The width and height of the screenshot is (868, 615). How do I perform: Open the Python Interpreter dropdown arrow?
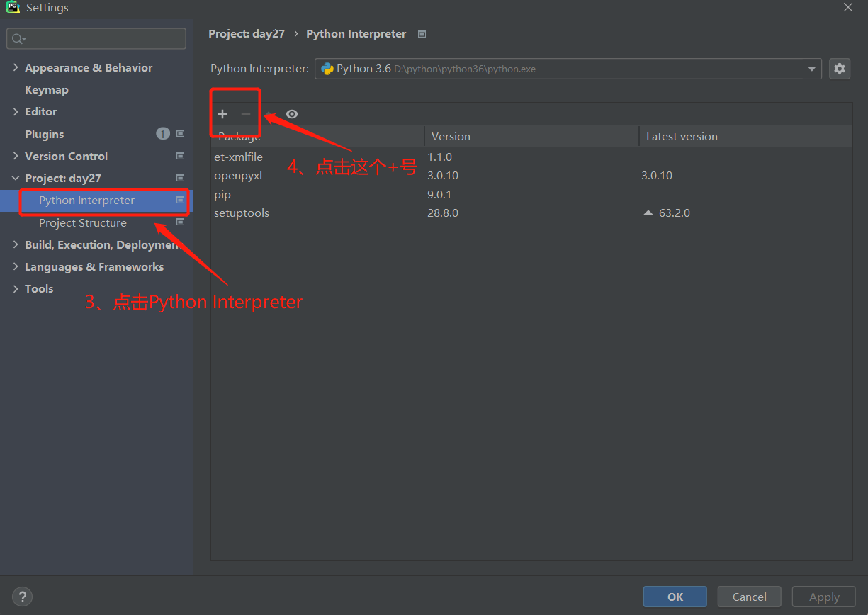[x=811, y=69]
